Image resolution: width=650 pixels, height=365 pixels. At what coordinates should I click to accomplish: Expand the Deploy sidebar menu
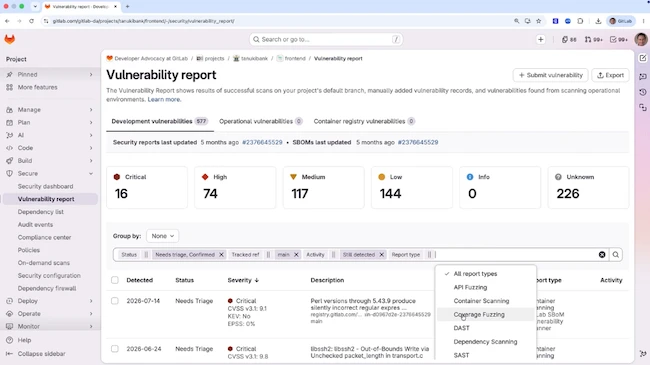click(50, 301)
